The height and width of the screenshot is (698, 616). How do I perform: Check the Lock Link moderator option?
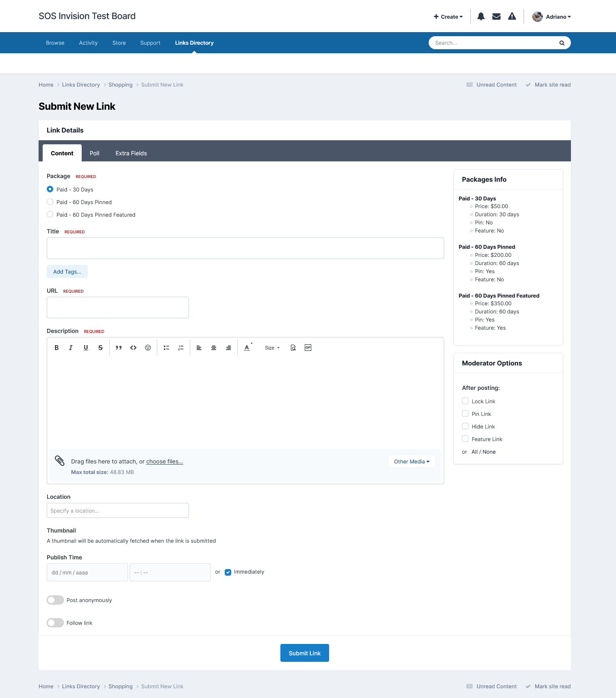[x=465, y=401]
